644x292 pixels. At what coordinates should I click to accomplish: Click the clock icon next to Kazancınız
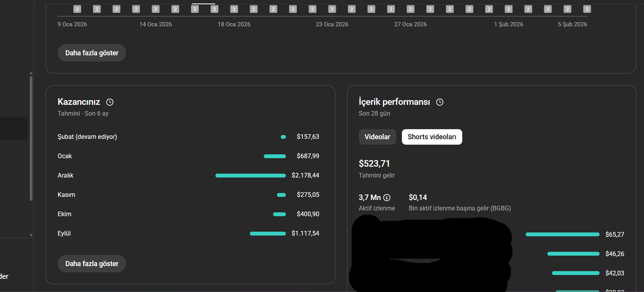110,102
